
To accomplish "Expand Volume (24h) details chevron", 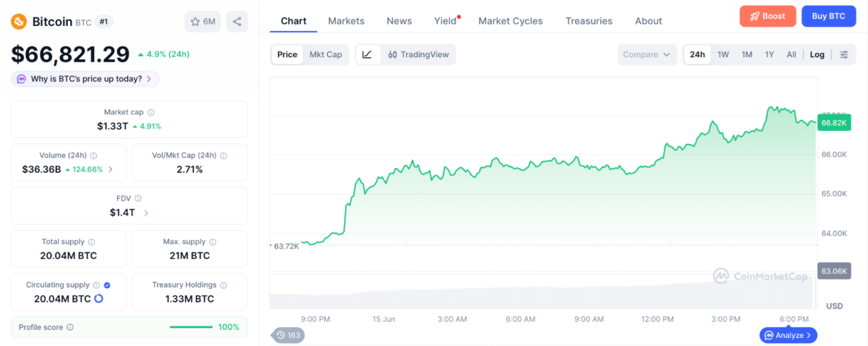I will point(111,169).
